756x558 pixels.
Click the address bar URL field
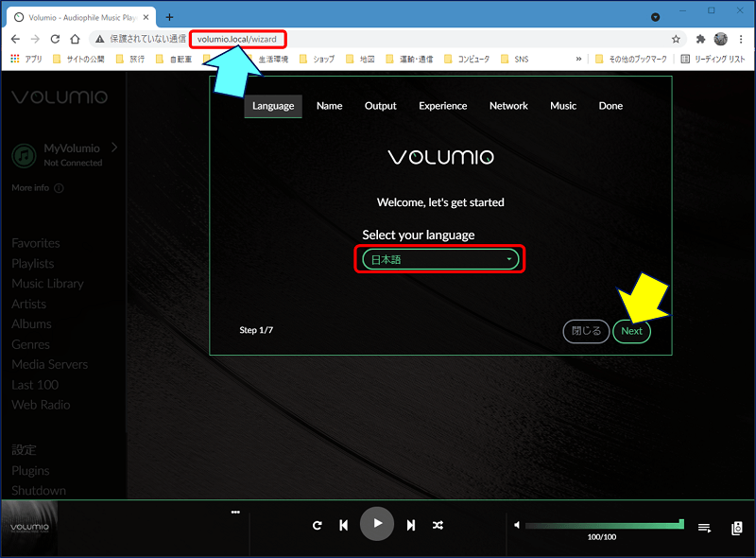point(237,39)
